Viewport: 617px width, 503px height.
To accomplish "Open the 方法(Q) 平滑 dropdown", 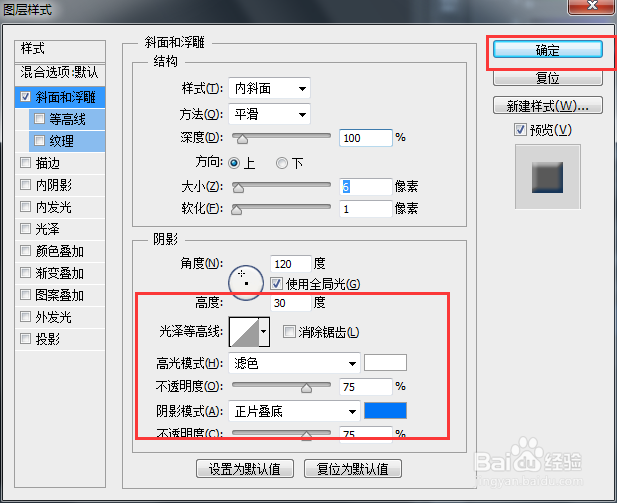I will pyautogui.click(x=269, y=114).
